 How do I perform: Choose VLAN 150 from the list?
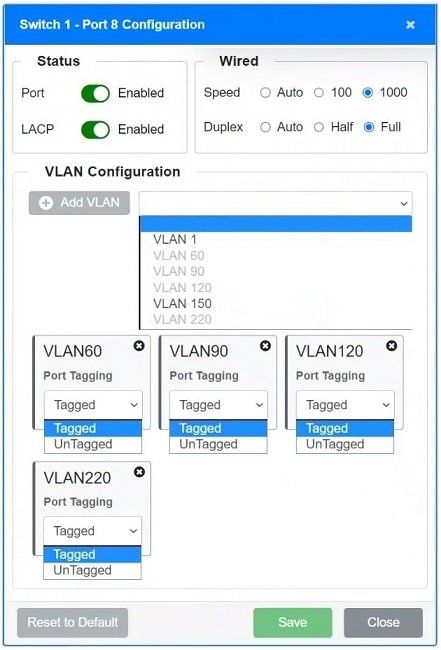tap(182, 303)
